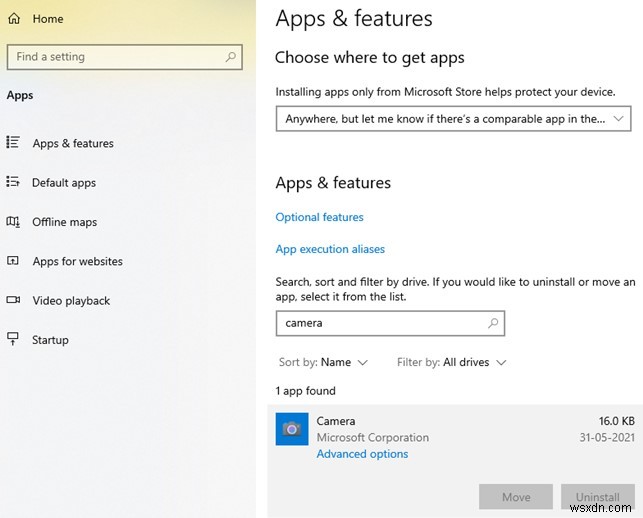Expand the Choose where to get apps dropdown
The height and width of the screenshot is (518, 643).
pos(453,119)
